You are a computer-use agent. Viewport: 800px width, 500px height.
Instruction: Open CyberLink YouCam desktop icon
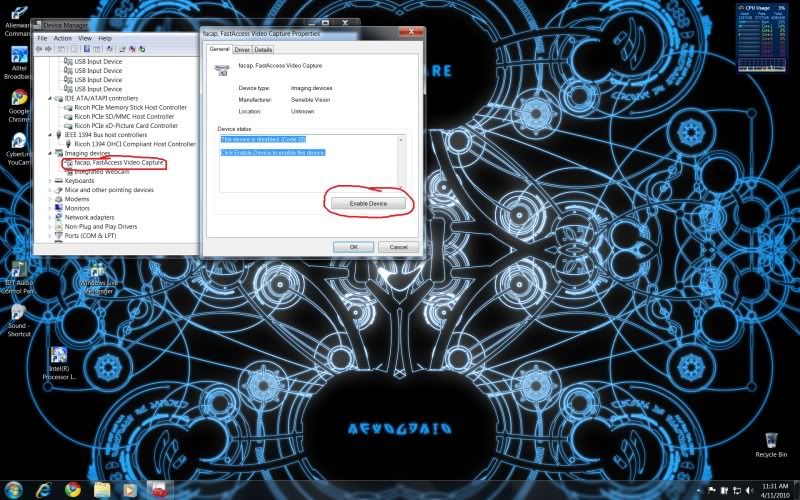pyautogui.click(x=18, y=148)
